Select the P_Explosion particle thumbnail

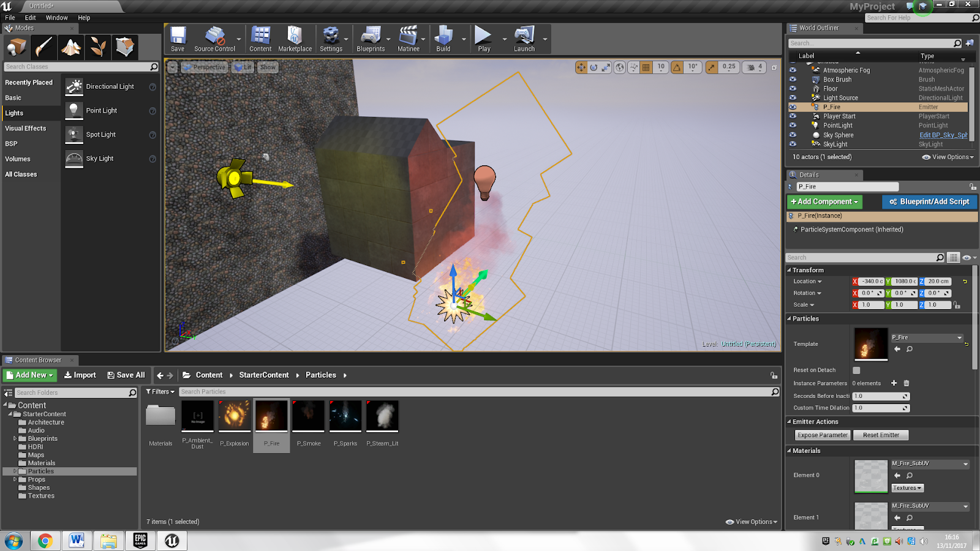point(235,416)
